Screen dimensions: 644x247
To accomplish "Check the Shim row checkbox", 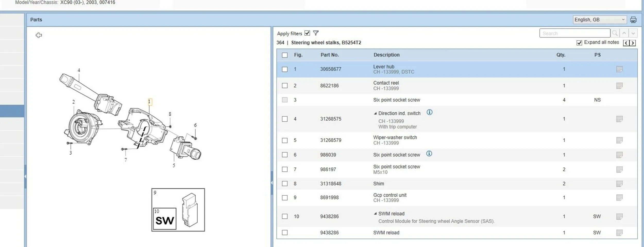I will (285, 184).
